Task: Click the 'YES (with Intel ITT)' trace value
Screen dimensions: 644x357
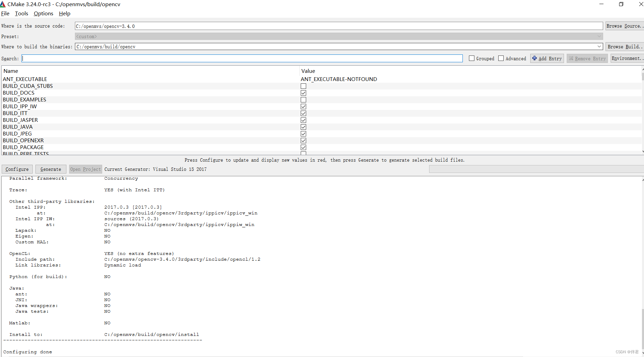Action: [135, 190]
